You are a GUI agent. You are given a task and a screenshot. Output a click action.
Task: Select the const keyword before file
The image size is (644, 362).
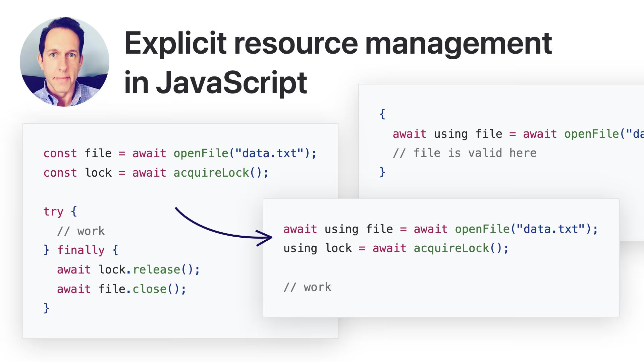click(60, 153)
